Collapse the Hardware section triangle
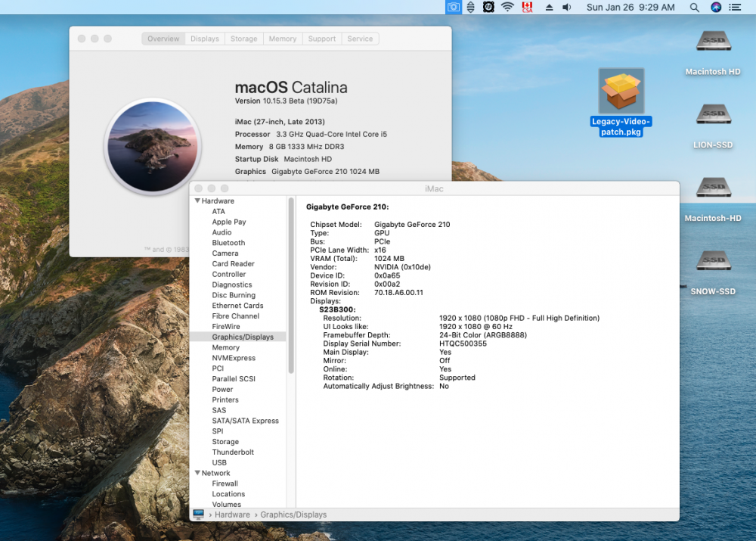 [197, 201]
